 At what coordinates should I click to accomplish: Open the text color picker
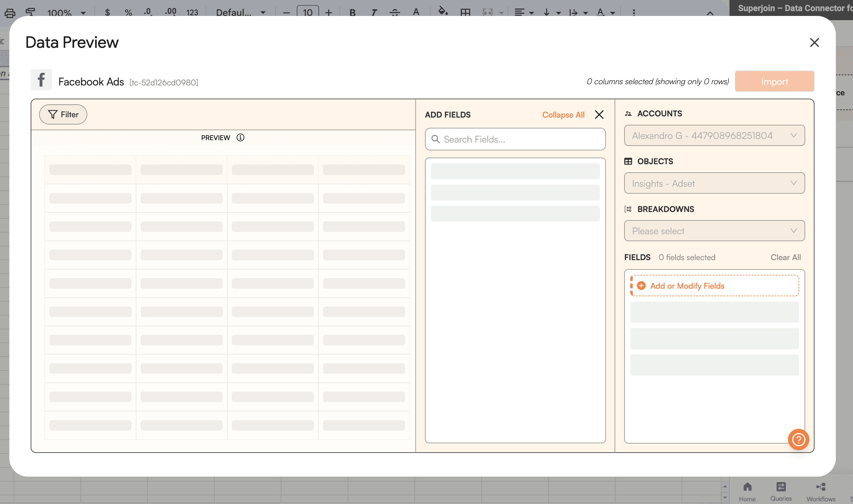416,13
